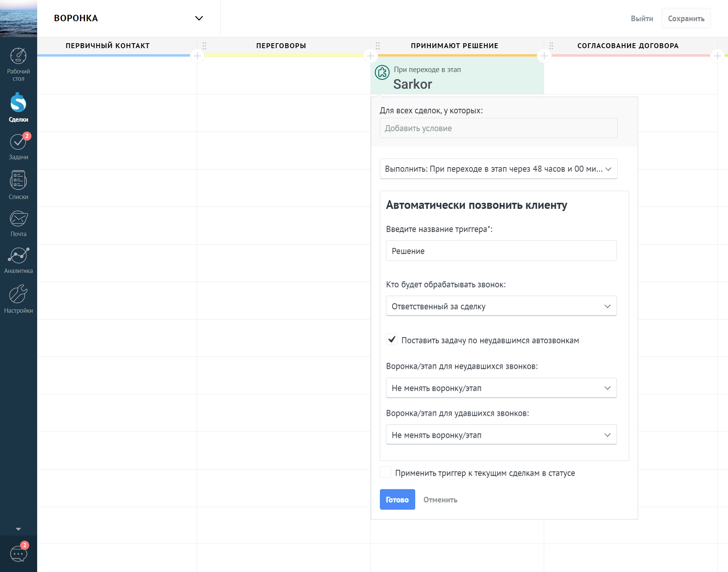Uncheck 'Поставить задачу по неудавшимся автозвонкам'
The image size is (728, 572).
[392, 340]
